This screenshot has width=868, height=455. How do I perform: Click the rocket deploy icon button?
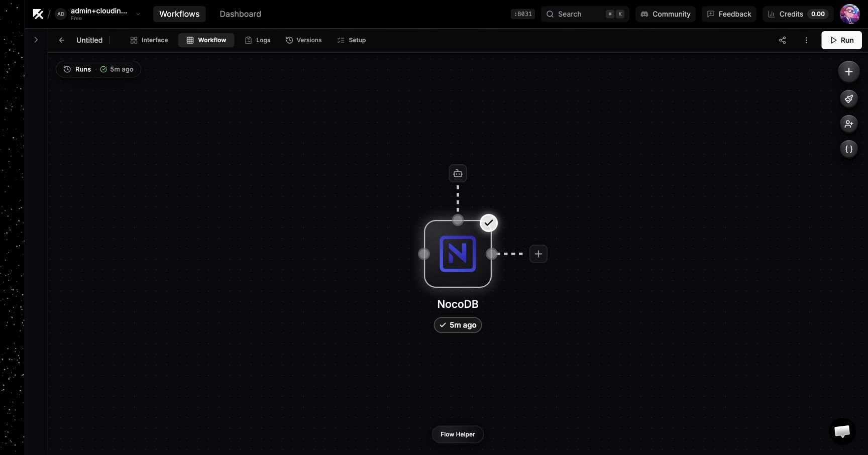coord(848,98)
